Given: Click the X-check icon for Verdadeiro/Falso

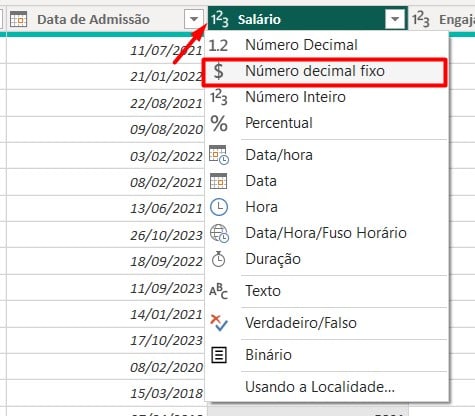Looking at the screenshot, I should tap(219, 323).
